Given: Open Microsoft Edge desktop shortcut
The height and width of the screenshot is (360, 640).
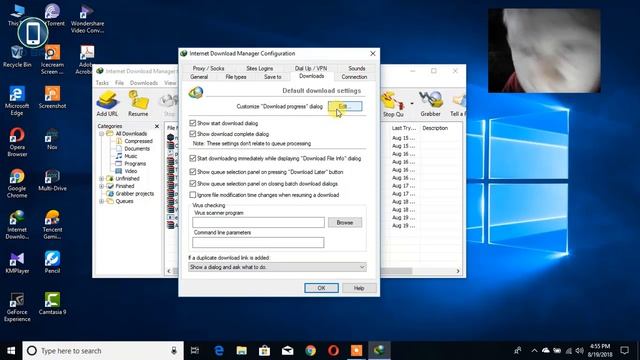Looking at the screenshot, I should [17, 101].
